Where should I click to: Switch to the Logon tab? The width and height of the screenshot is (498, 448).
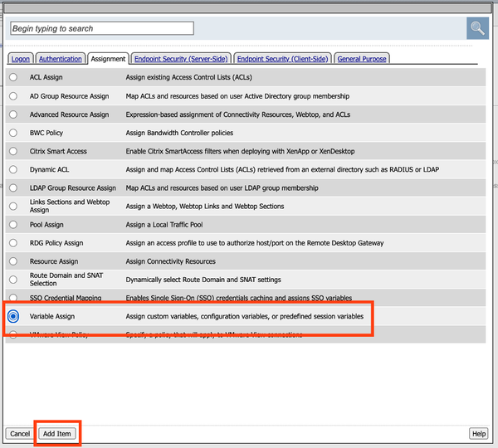(19, 59)
